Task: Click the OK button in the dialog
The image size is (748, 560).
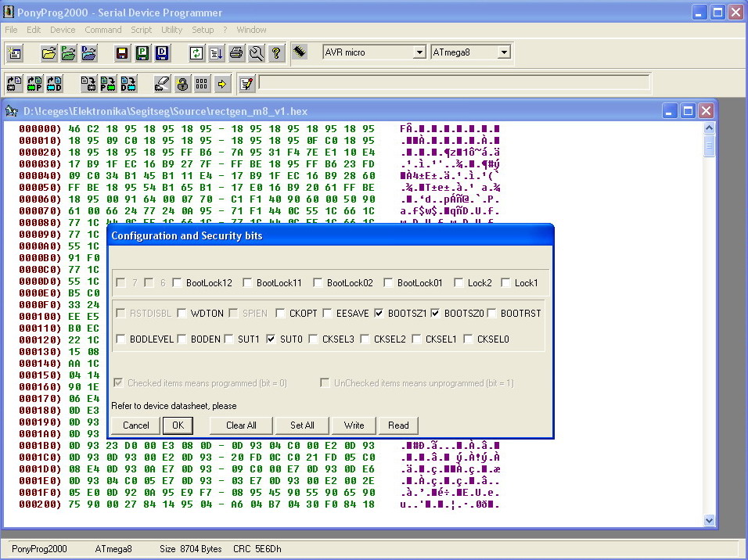Action: [x=178, y=425]
